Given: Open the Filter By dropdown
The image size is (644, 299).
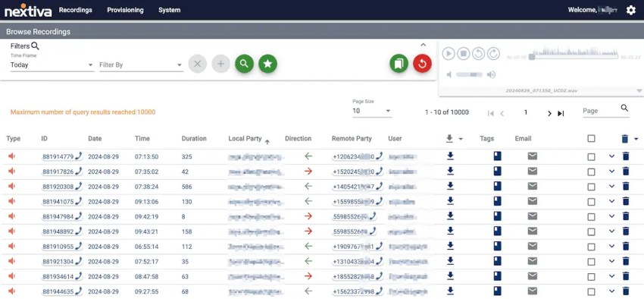Looking at the screenshot, I should [141, 65].
